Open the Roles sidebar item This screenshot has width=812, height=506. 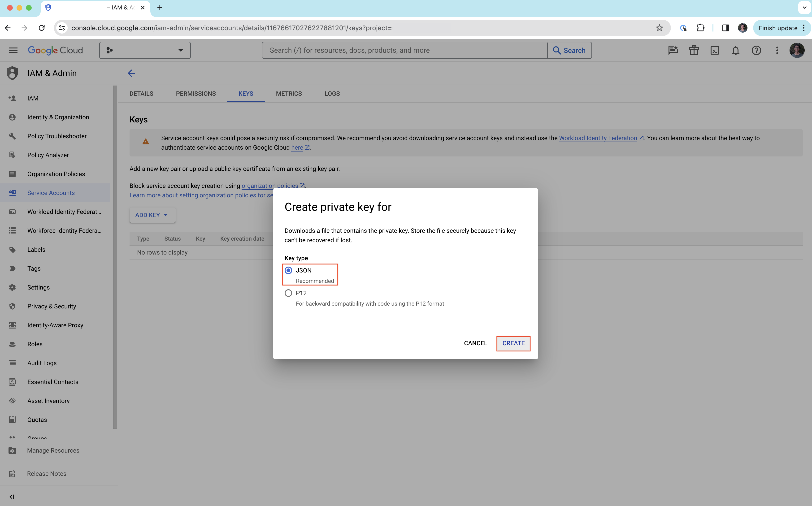click(55, 344)
